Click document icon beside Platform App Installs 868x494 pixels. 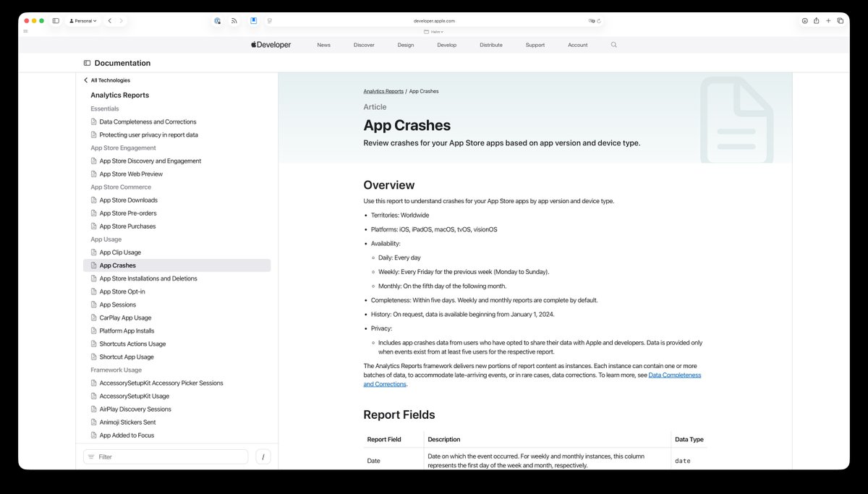pos(93,331)
